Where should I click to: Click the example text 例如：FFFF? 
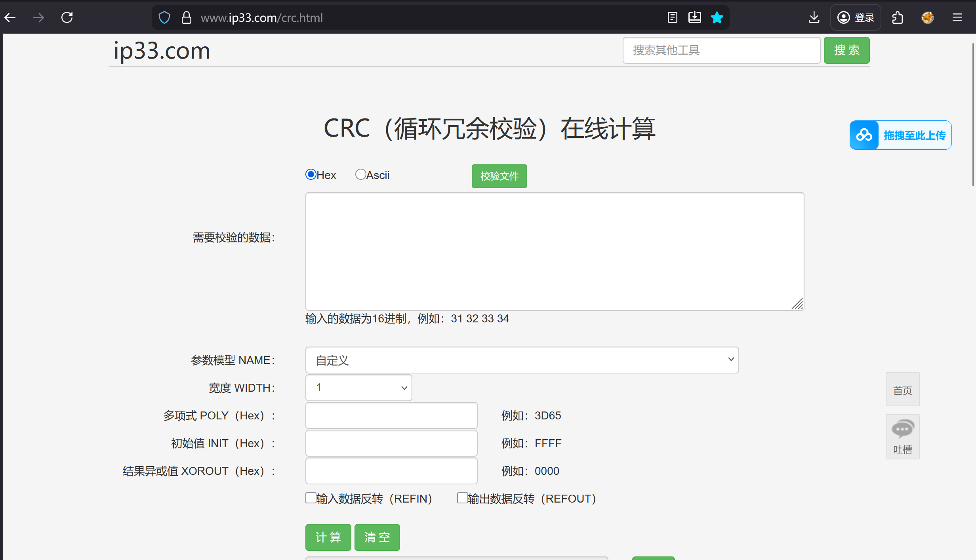531,443
